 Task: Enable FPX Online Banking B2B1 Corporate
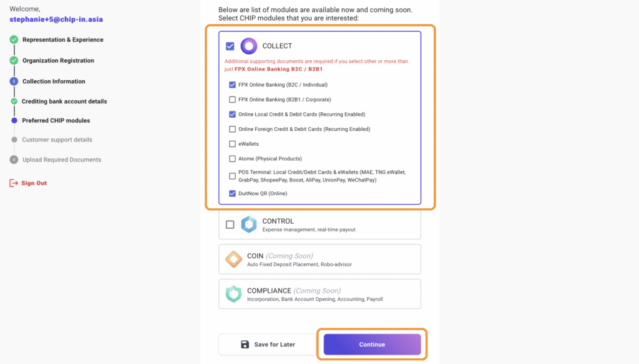point(232,100)
